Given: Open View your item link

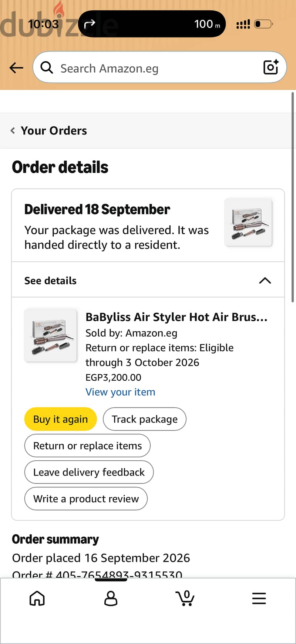Looking at the screenshot, I should 120,392.
